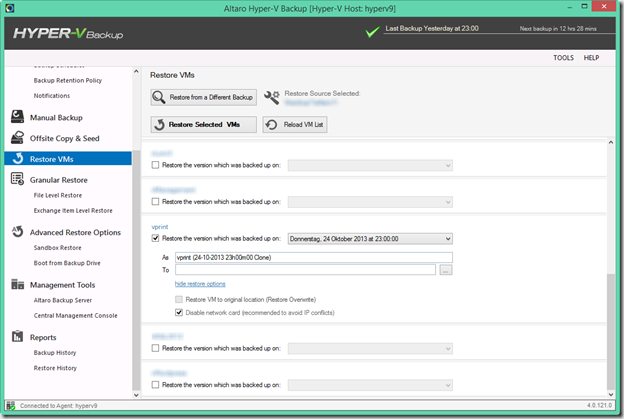Click Restore Selected VMs button
This screenshot has height=419, width=624.
[x=203, y=125]
